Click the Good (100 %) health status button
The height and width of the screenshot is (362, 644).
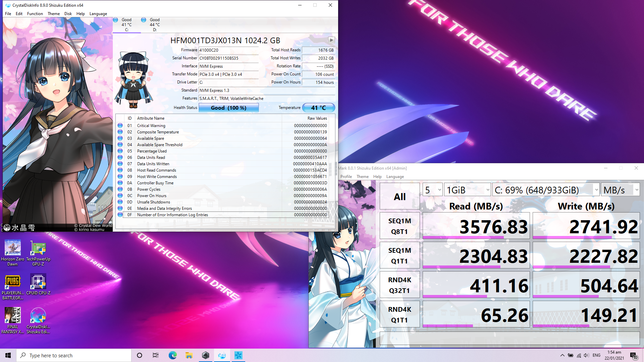(228, 108)
